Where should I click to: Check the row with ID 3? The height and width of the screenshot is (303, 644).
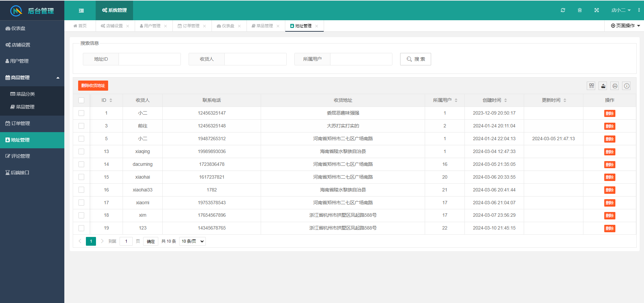(81, 126)
